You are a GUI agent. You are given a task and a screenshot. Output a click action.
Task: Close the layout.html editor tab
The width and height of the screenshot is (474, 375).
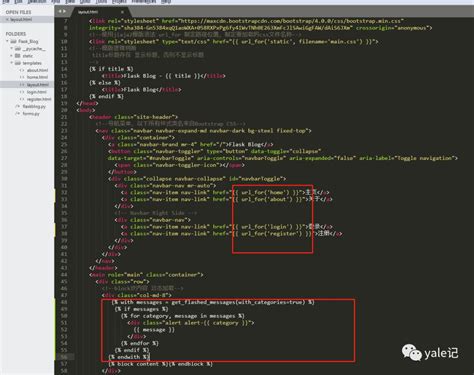coord(122,12)
